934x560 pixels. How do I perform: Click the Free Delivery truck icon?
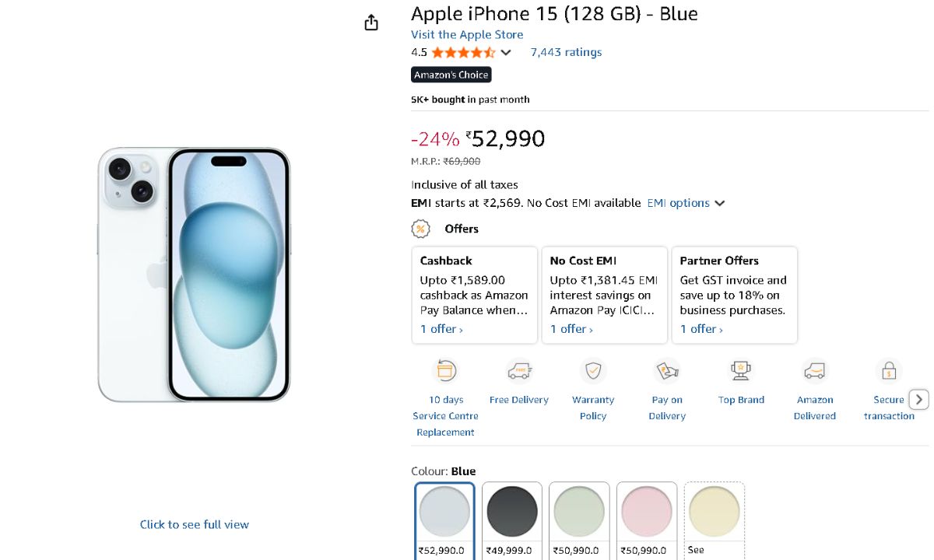(518, 370)
